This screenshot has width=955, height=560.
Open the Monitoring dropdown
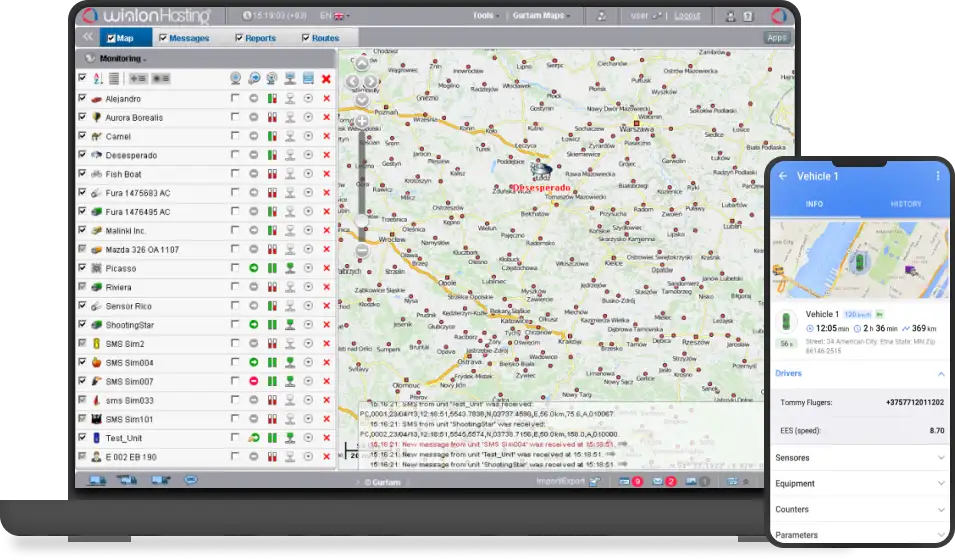click(122, 58)
